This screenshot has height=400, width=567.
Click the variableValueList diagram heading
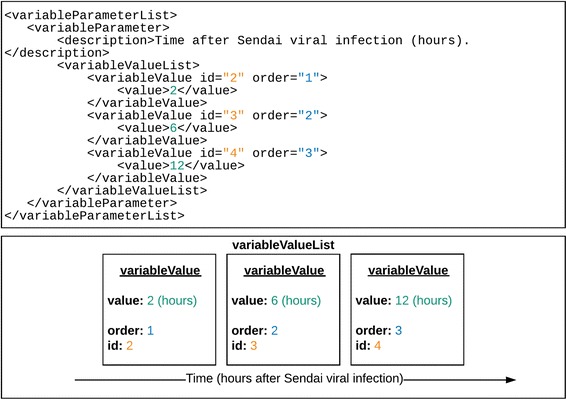(x=284, y=245)
